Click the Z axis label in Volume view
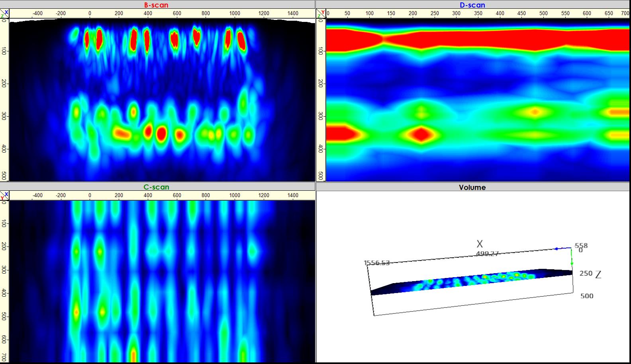The width and height of the screenshot is (631, 364). click(598, 274)
